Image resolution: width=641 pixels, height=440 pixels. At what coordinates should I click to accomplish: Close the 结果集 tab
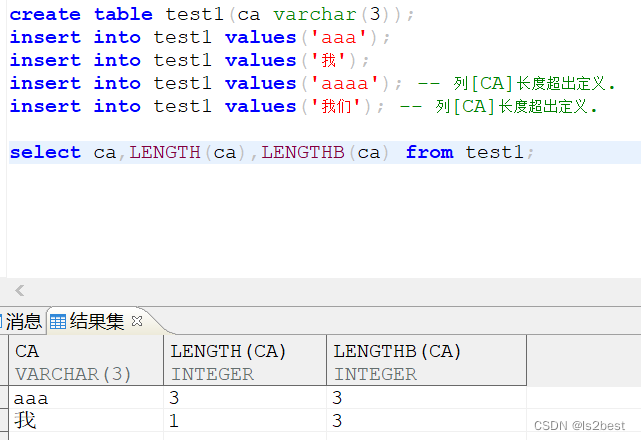[x=137, y=321]
